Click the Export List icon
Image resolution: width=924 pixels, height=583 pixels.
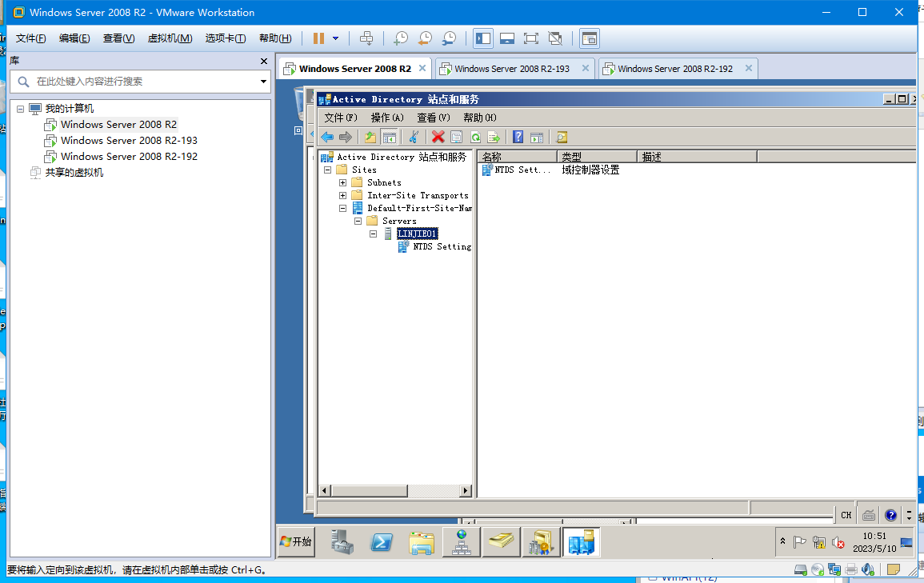click(494, 138)
